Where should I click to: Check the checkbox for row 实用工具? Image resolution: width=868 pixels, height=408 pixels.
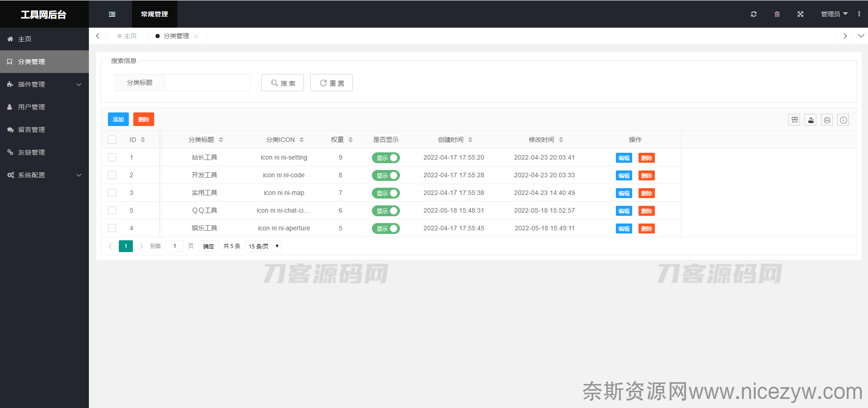112,193
